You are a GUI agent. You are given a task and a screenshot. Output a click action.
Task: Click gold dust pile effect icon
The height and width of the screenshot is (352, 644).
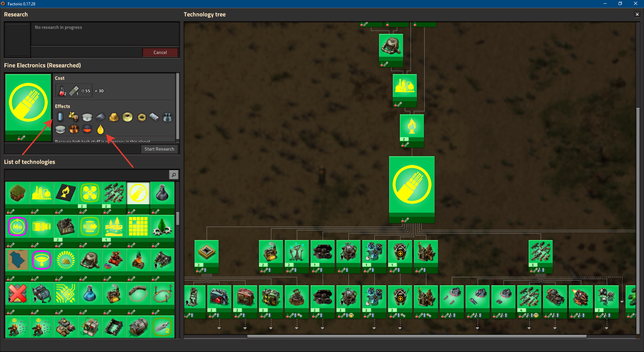(114, 117)
